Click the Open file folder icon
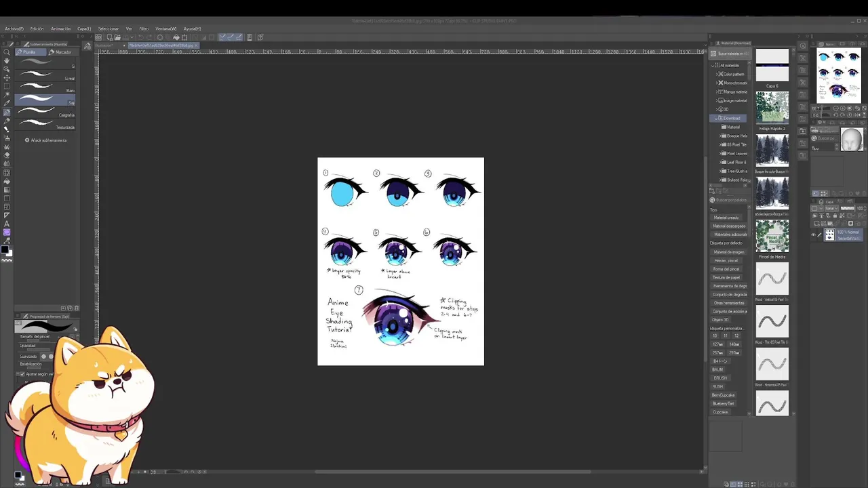This screenshot has height=488, width=868. (x=117, y=37)
